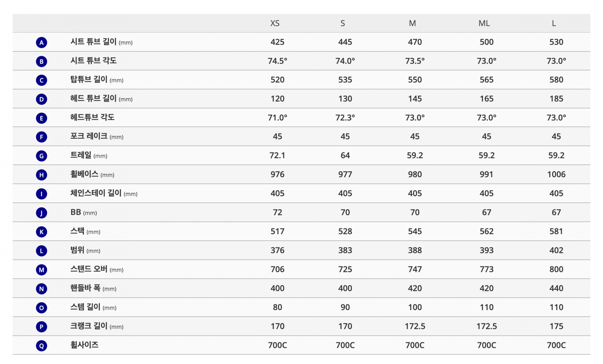603x364 pixels.
Task: Select the ML size column header
Action: click(484, 23)
